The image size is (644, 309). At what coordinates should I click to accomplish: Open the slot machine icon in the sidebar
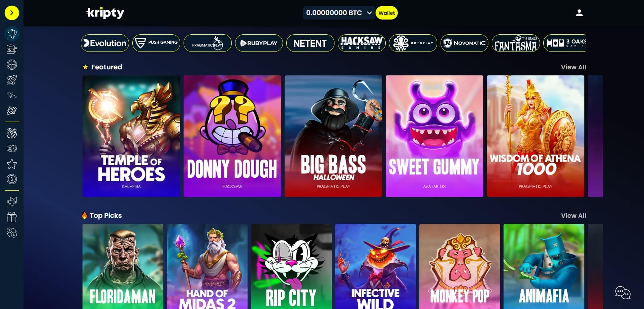(x=12, y=49)
